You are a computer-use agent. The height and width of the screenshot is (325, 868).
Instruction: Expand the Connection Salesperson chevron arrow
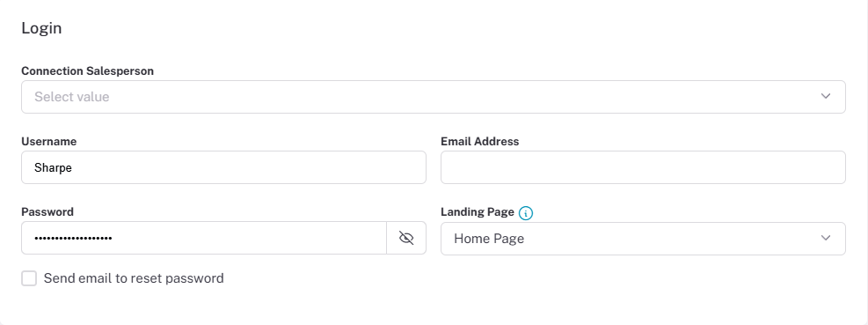point(826,97)
